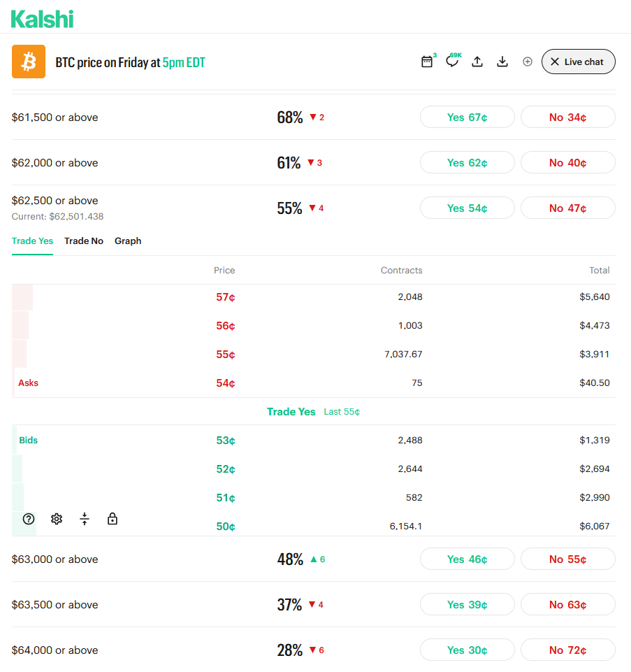Expand the $61,500 or above row
Viewport: 631px width, 672px height.
click(x=314, y=117)
